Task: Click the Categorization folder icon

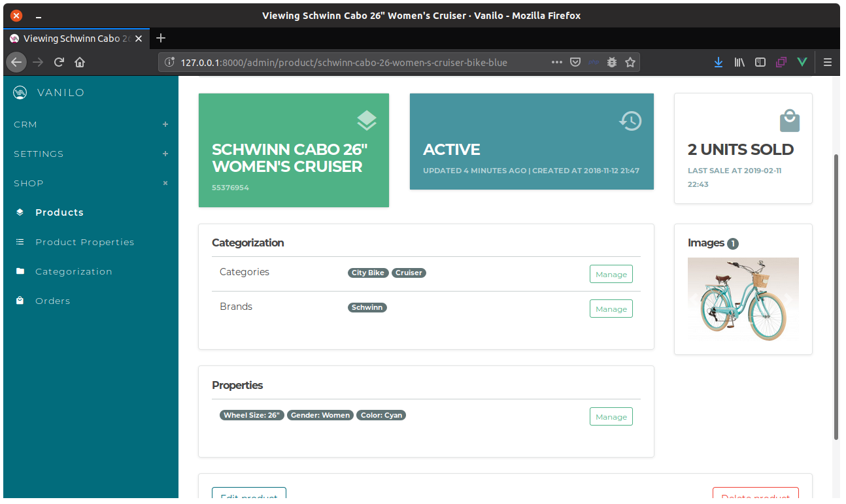Action: (x=20, y=271)
